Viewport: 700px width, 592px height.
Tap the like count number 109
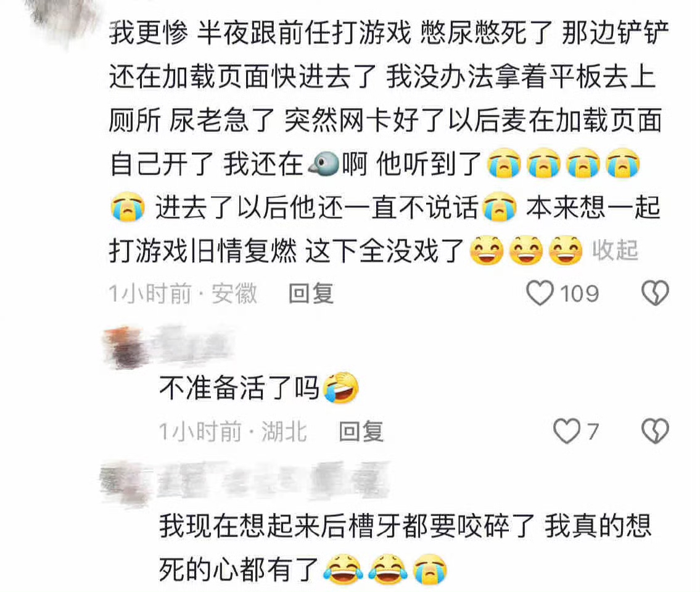click(x=580, y=294)
